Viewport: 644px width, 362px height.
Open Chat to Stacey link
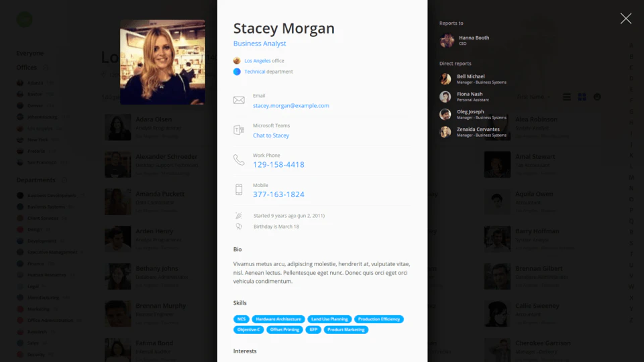click(x=270, y=135)
